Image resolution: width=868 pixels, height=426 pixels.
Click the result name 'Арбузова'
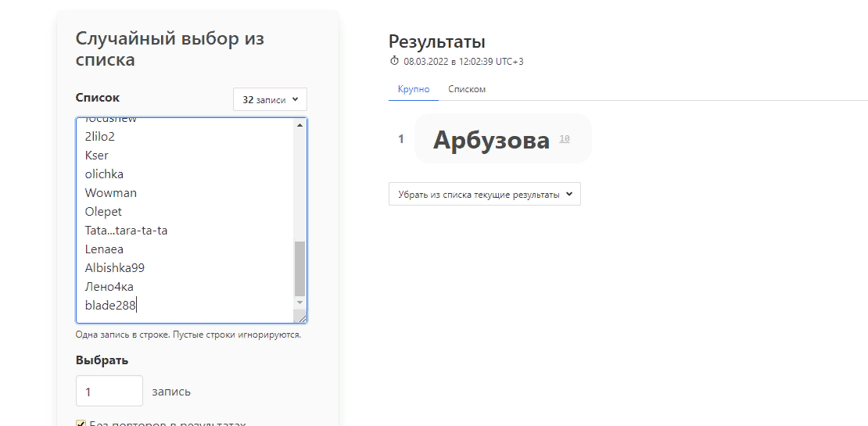coord(491,139)
